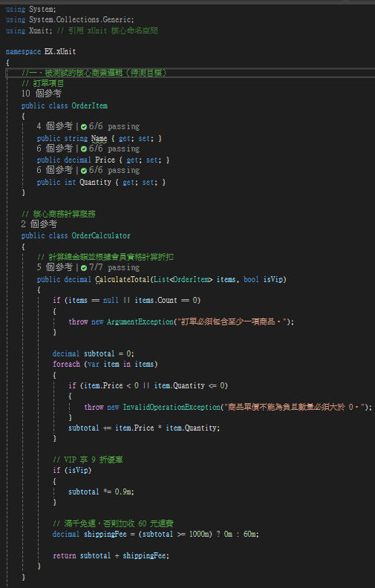The image size is (375, 588).
Task: Click the string '訂單必須包含至少一項商品。'
Action: click(x=232, y=321)
